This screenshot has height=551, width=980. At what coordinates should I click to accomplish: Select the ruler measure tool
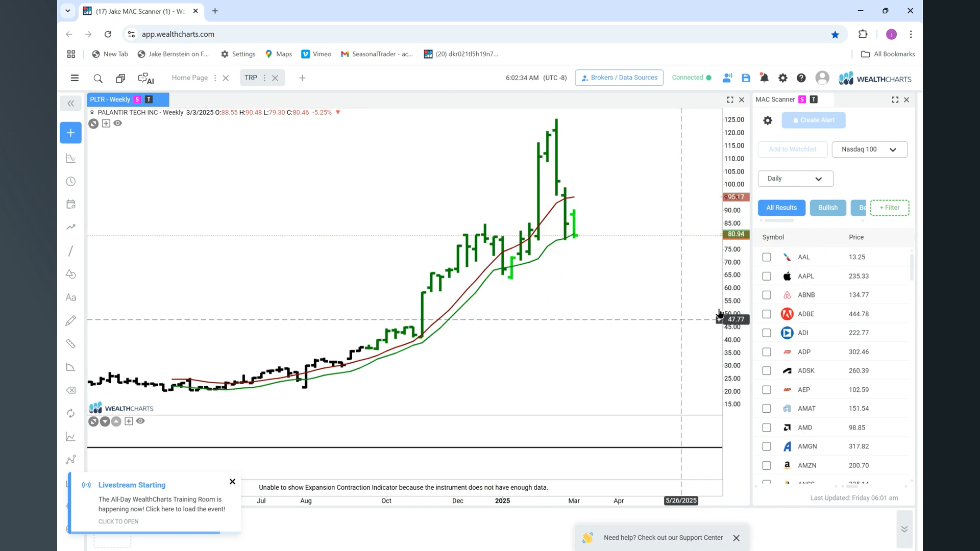coord(71,344)
